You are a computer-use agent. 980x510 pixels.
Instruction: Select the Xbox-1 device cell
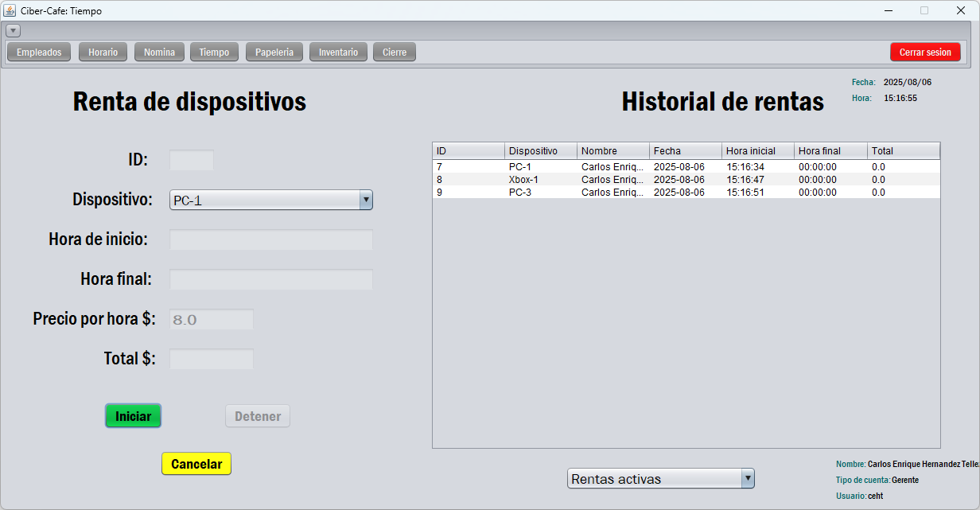tap(541, 180)
